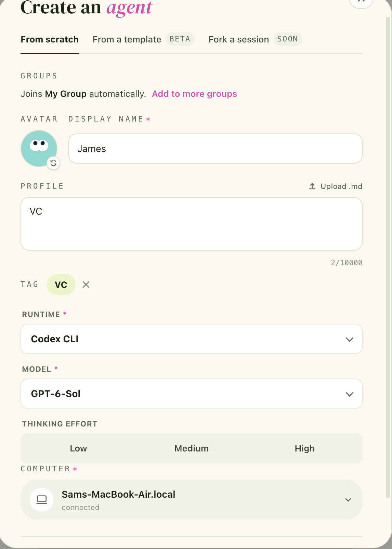
Task: Edit the Display Name field containing James
Action: click(x=215, y=149)
